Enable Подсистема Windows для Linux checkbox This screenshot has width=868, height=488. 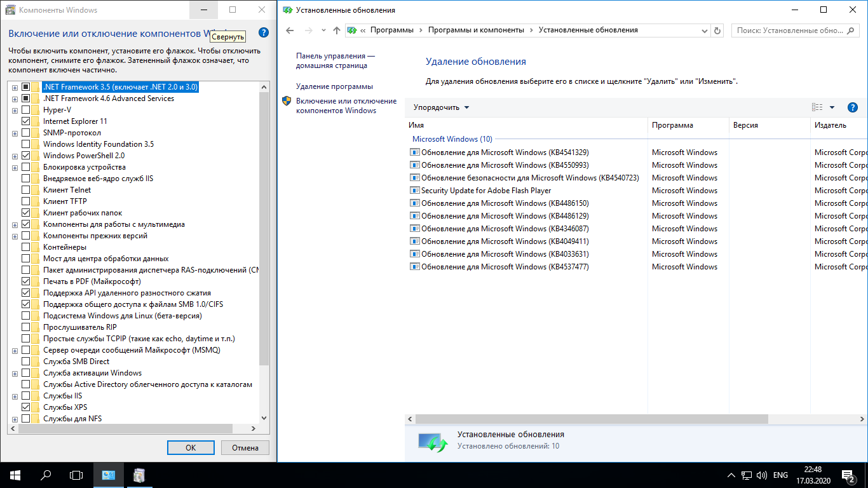tap(25, 316)
